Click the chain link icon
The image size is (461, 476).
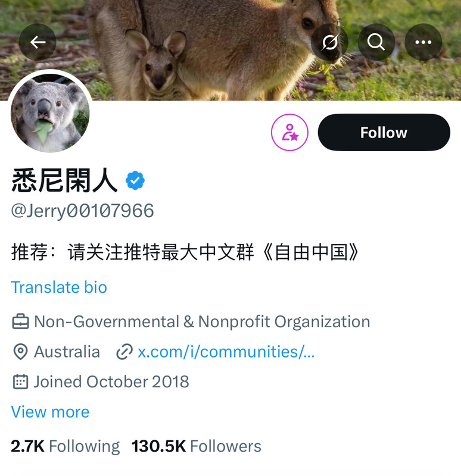124,352
